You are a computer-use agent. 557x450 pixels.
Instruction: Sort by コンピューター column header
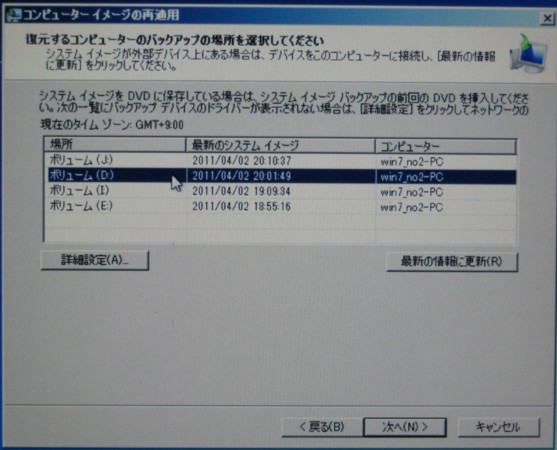[446, 146]
